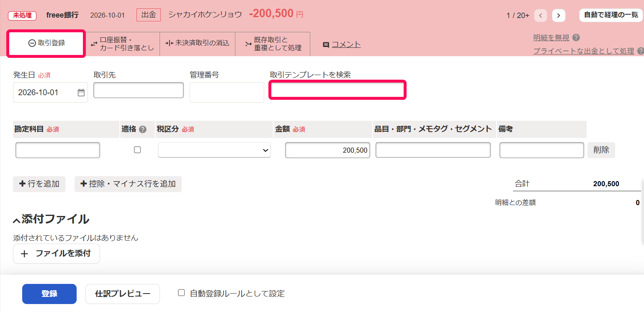Click the -200,500 amount text
The image size is (644, 312).
pyautogui.click(x=271, y=14)
